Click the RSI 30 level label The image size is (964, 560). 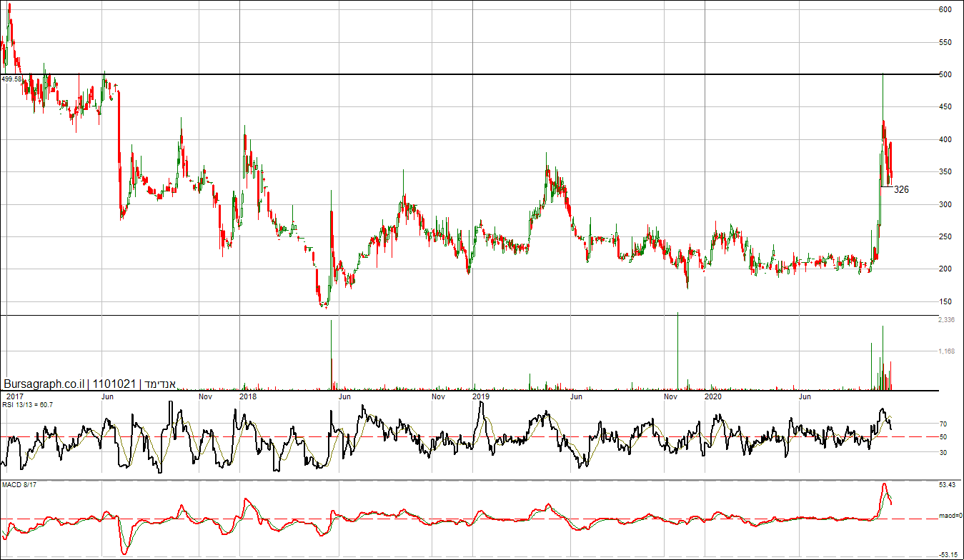(x=943, y=453)
